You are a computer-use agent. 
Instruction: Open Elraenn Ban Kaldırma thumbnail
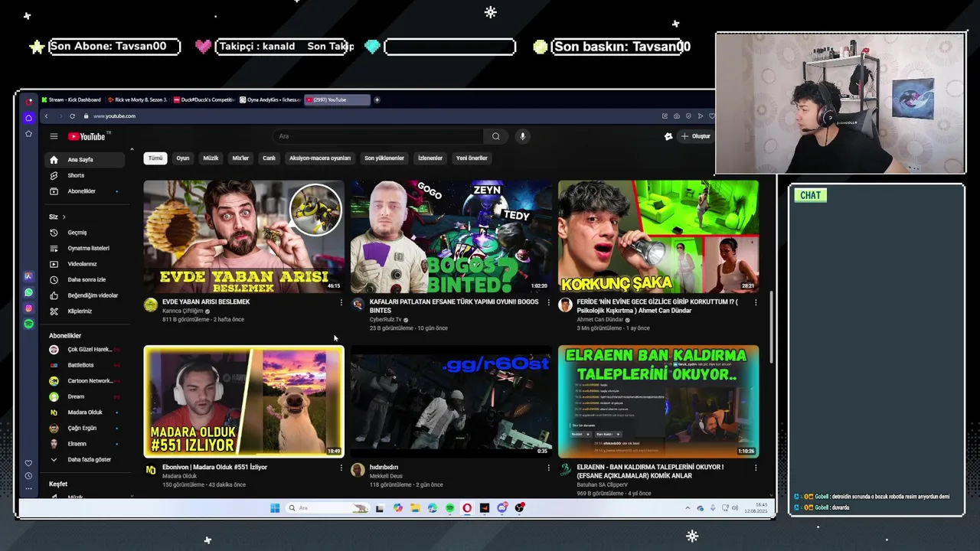tap(658, 401)
